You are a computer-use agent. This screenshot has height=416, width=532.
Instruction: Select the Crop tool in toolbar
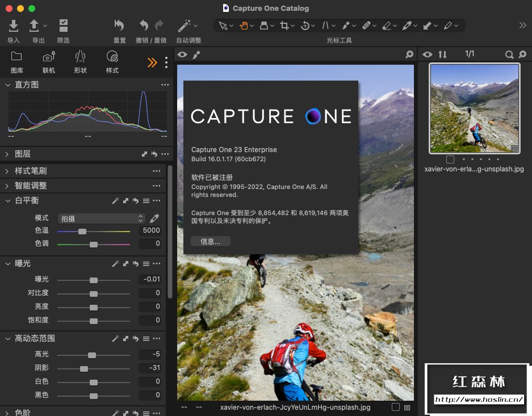[x=284, y=26]
